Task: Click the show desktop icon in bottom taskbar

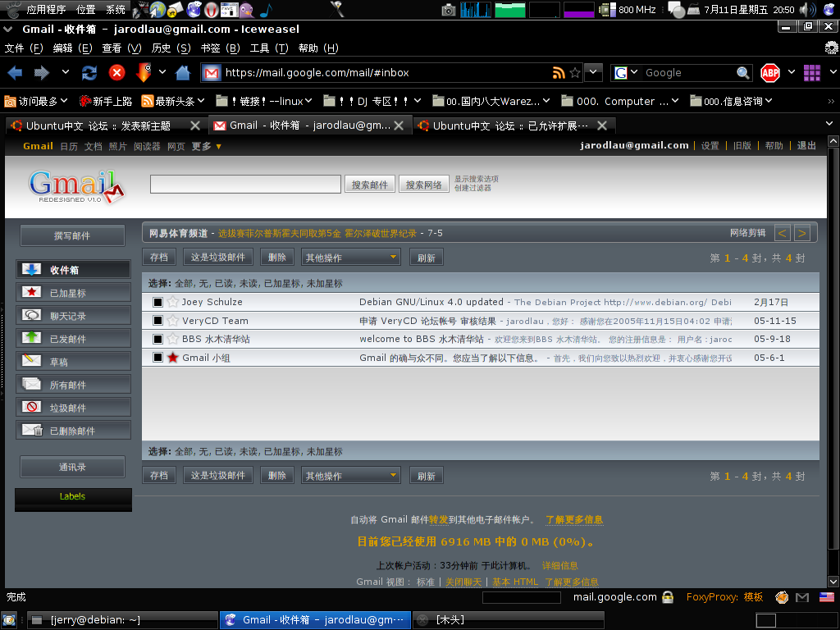Action: [8, 620]
